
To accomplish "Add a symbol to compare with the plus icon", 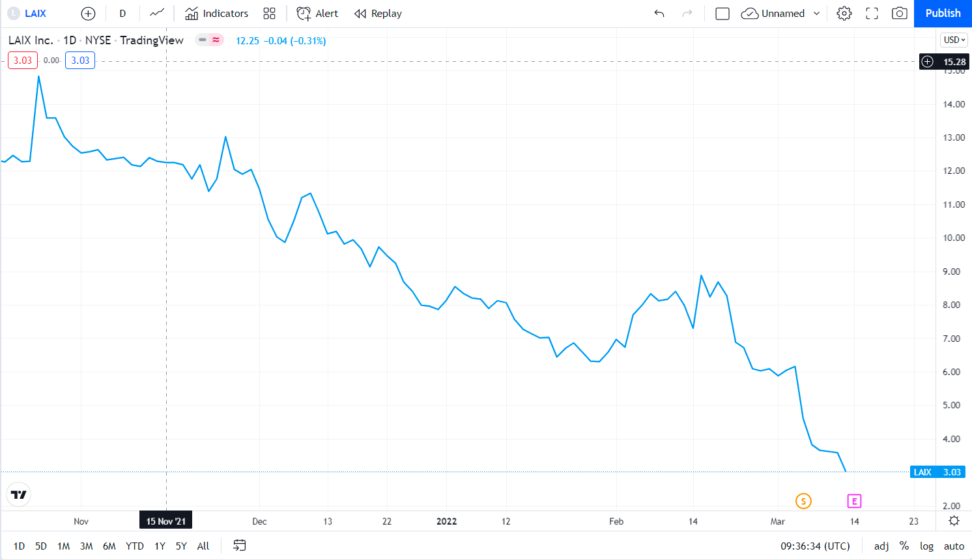I will [88, 14].
